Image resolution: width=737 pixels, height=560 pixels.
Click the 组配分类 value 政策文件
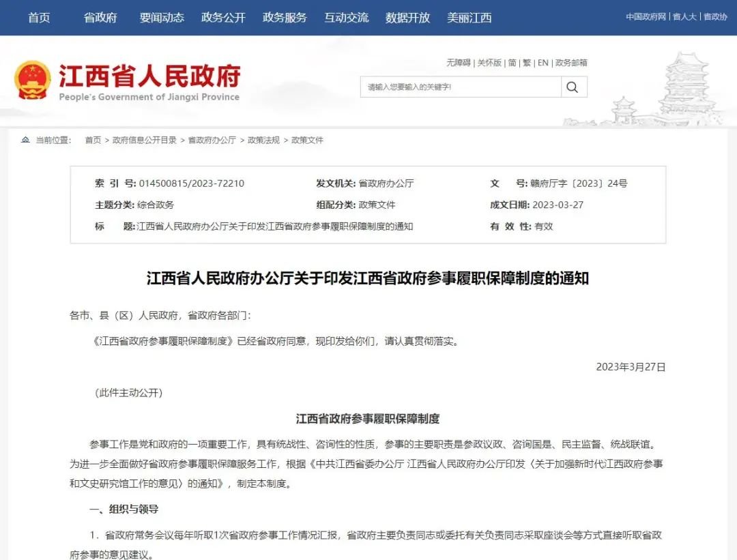377,205
